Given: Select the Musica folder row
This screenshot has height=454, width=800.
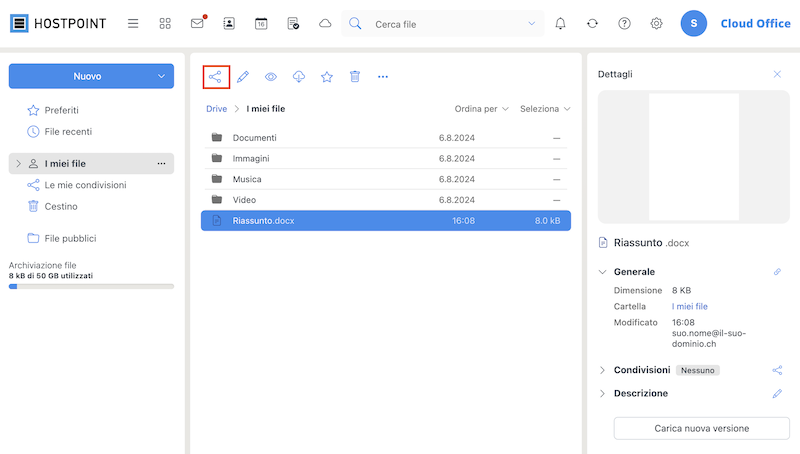Looking at the screenshot, I should point(386,180).
